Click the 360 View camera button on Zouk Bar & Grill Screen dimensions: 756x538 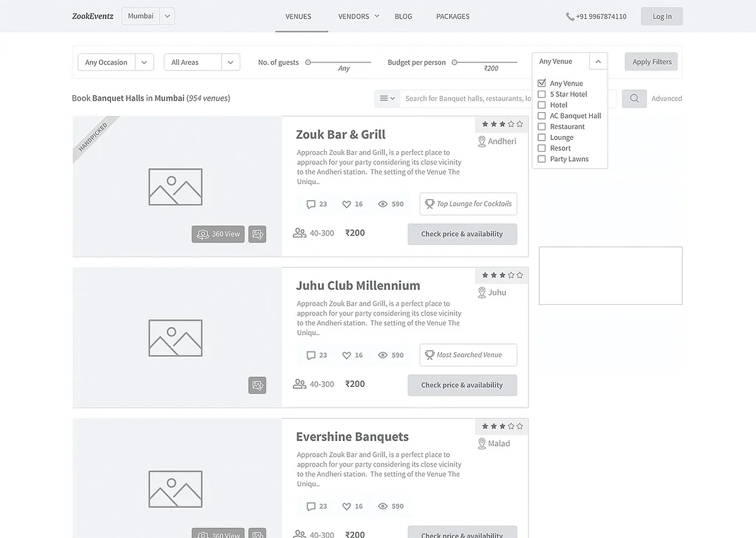click(x=218, y=234)
